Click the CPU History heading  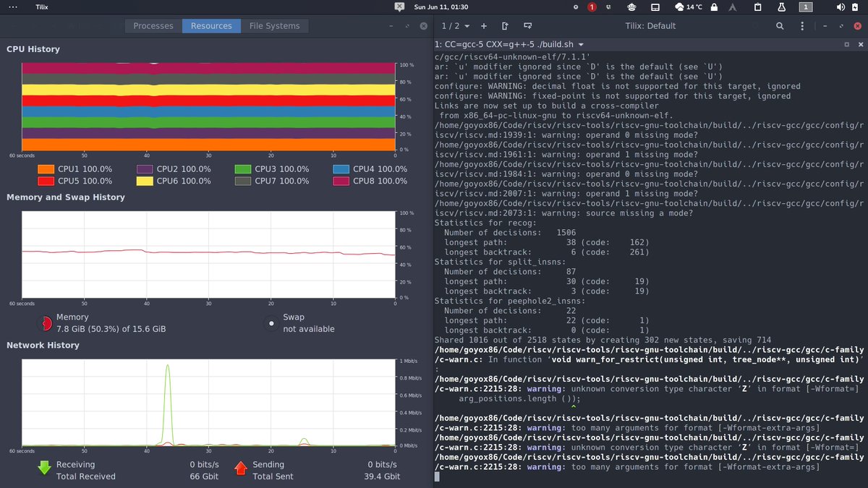point(33,49)
